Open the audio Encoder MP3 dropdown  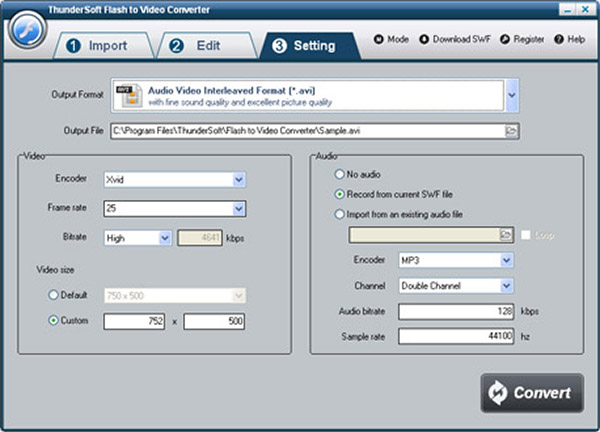pyautogui.click(x=456, y=260)
